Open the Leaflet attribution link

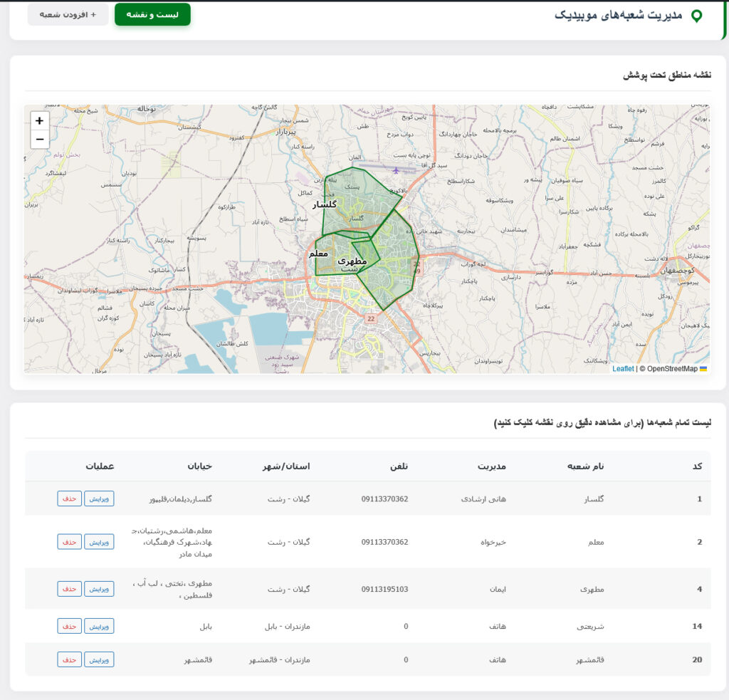tap(625, 369)
